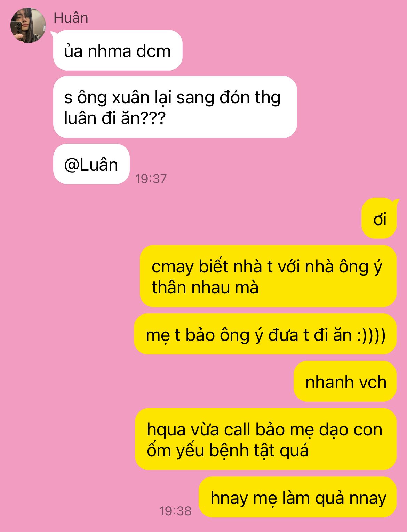Tap the 19:38 timestamp
407x532 pixels.
(x=175, y=511)
